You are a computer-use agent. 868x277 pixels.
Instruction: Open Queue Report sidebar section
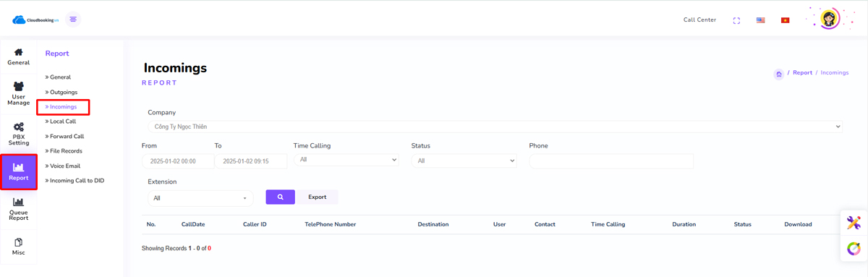tap(19, 209)
